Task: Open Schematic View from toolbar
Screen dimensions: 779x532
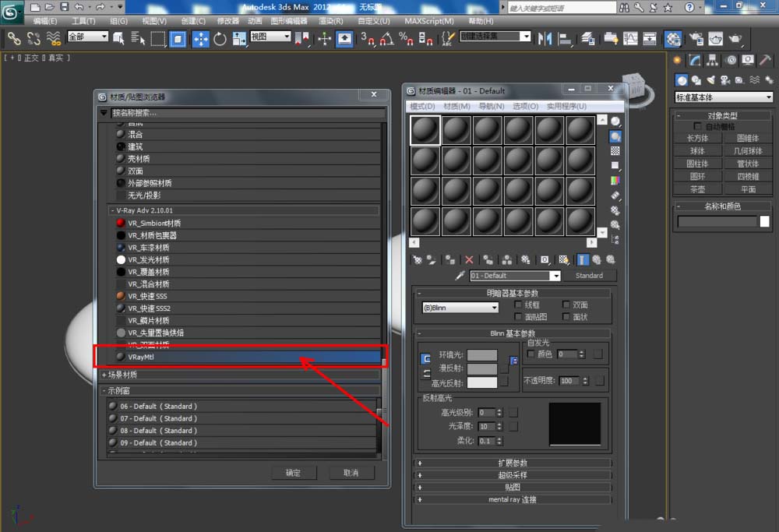Action: (x=650, y=39)
